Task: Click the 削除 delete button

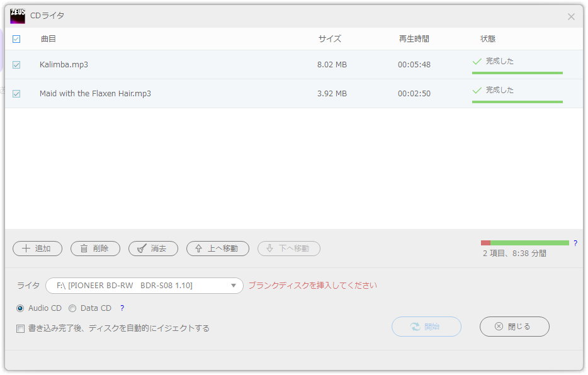Action: (x=95, y=249)
